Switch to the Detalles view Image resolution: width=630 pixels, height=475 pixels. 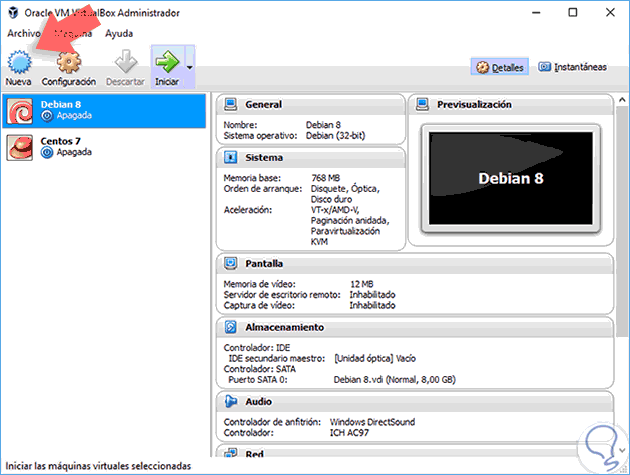pos(500,67)
